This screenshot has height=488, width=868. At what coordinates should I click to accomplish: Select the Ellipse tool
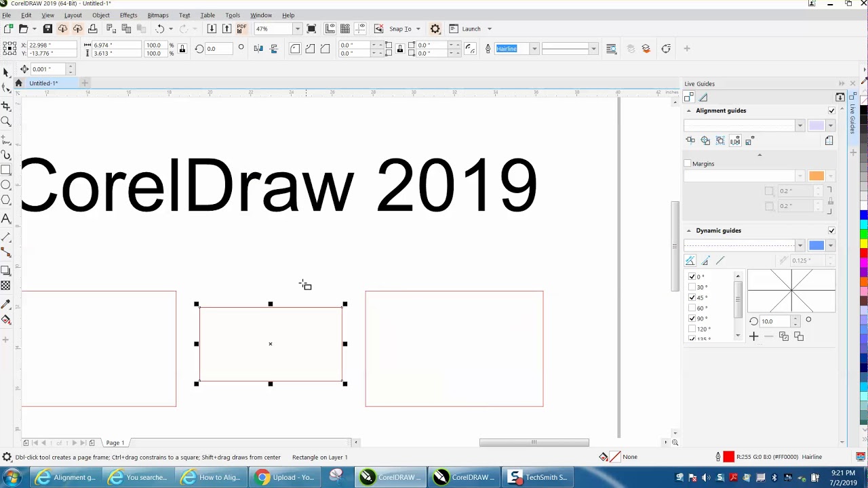[6, 185]
